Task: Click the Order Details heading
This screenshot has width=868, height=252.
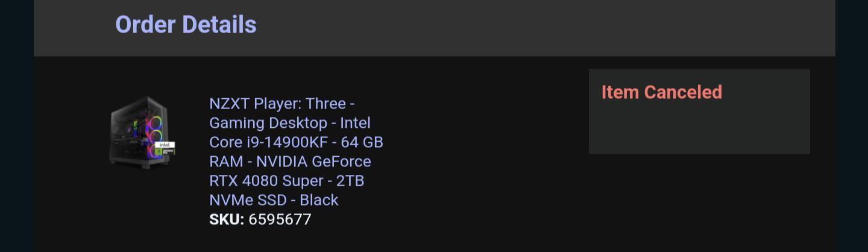Action: pos(186,25)
